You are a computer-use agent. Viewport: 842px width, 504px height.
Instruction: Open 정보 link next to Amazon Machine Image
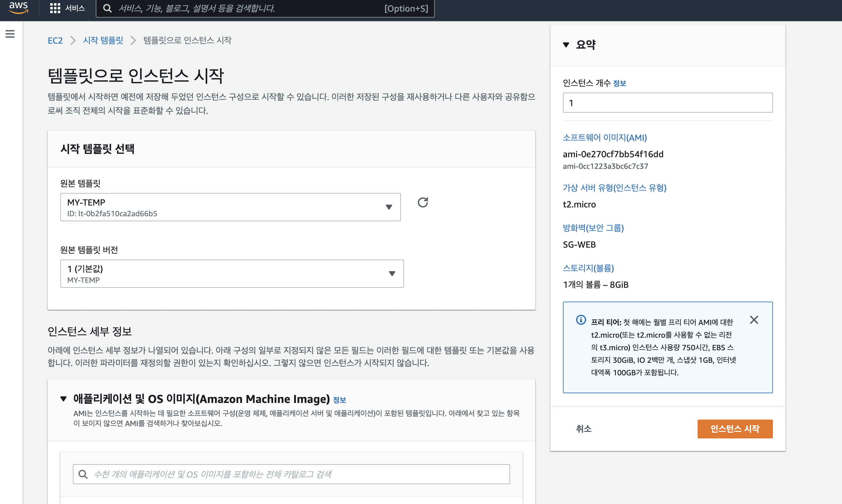pos(339,400)
